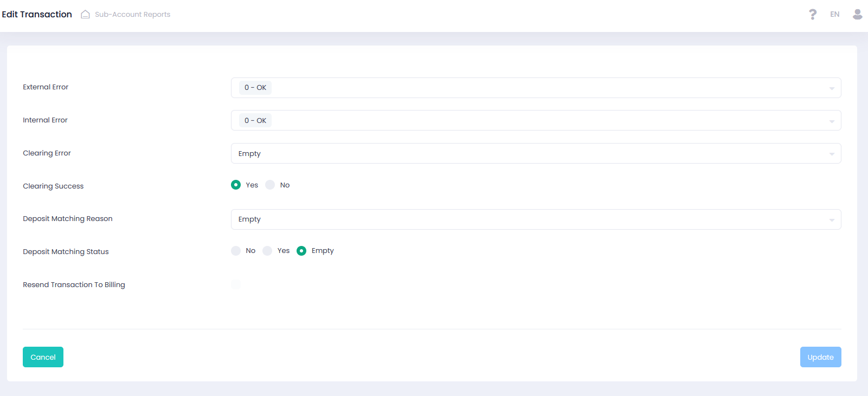Click the home breadcrumb icon
The image size is (868, 396).
pyautogui.click(x=85, y=15)
